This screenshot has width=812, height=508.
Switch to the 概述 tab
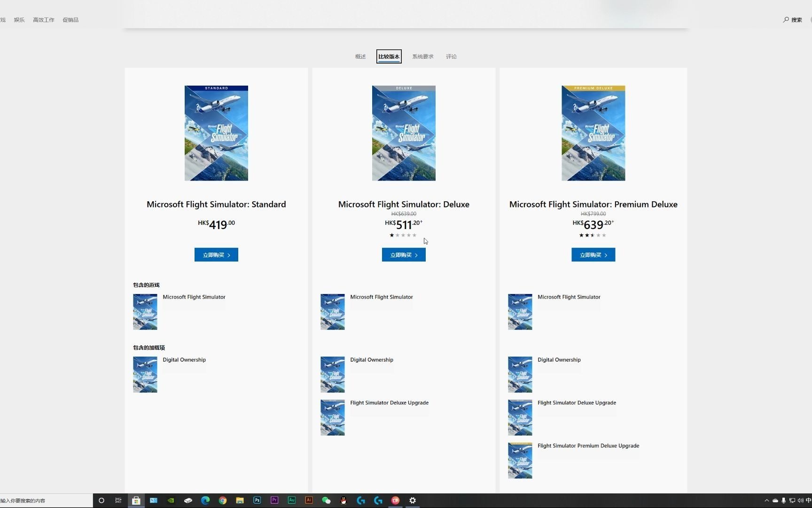coord(360,56)
